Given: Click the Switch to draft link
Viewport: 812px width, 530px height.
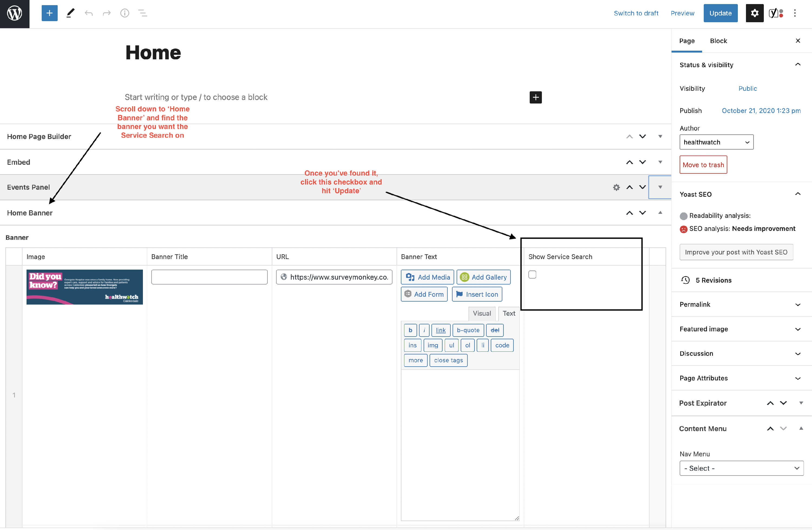Looking at the screenshot, I should click(x=636, y=13).
